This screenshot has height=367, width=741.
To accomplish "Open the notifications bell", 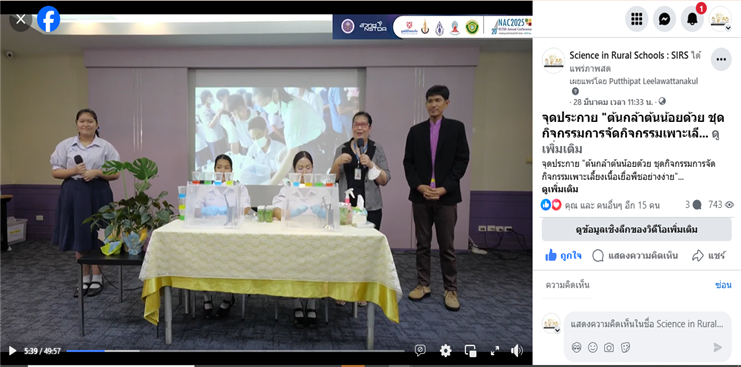I will coord(692,19).
